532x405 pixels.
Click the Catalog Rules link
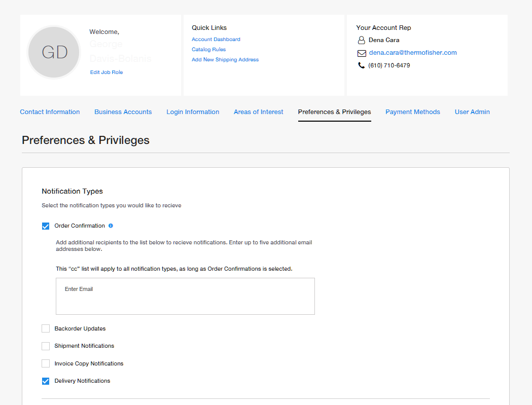[x=208, y=49]
